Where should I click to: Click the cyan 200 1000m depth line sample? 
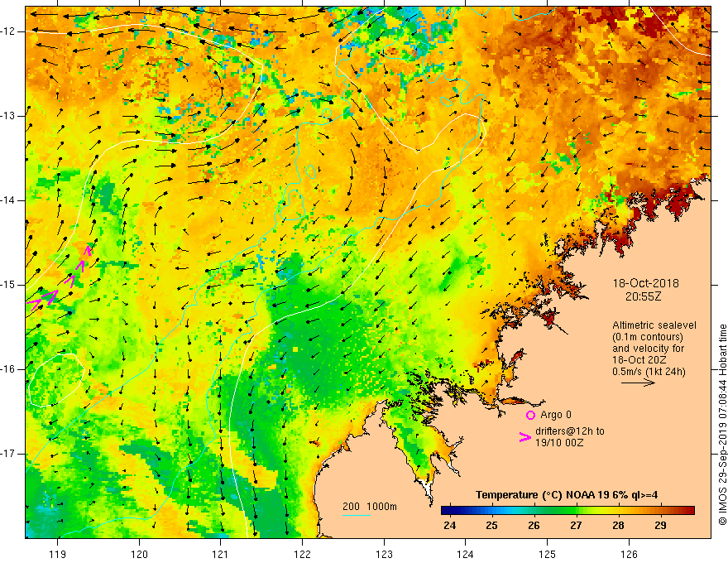click(x=356, y=515)
